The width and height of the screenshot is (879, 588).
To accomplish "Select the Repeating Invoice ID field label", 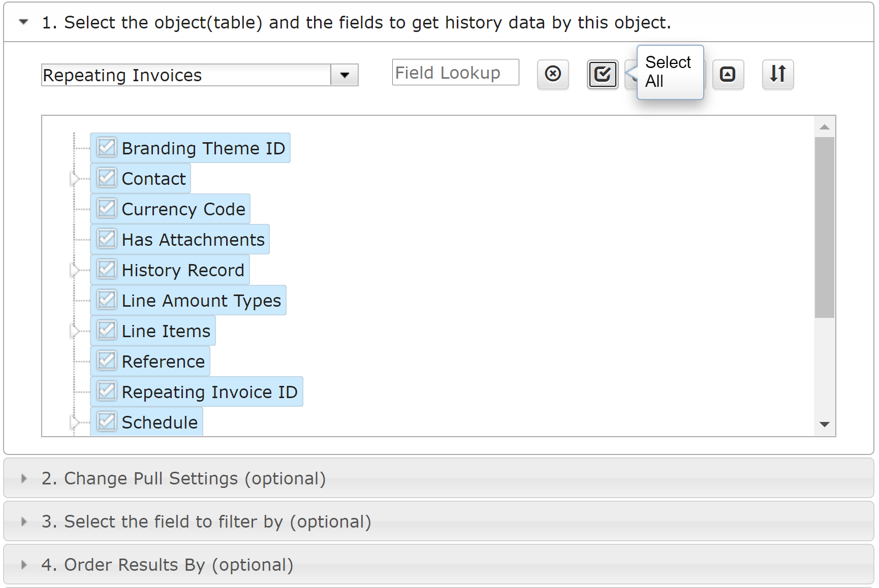I will tap(209, 392).
